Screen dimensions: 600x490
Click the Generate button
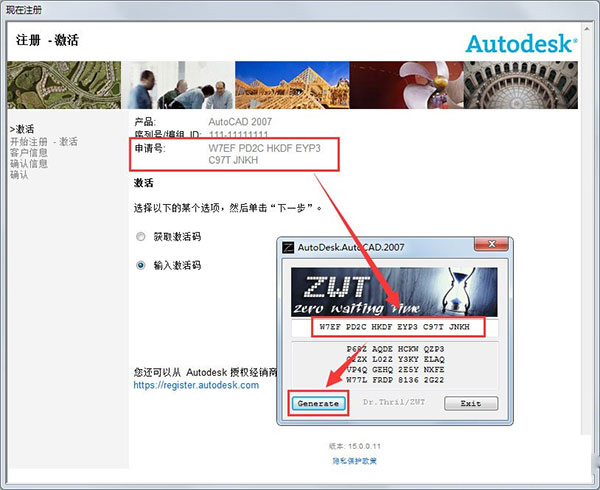(x=318, y=404)
